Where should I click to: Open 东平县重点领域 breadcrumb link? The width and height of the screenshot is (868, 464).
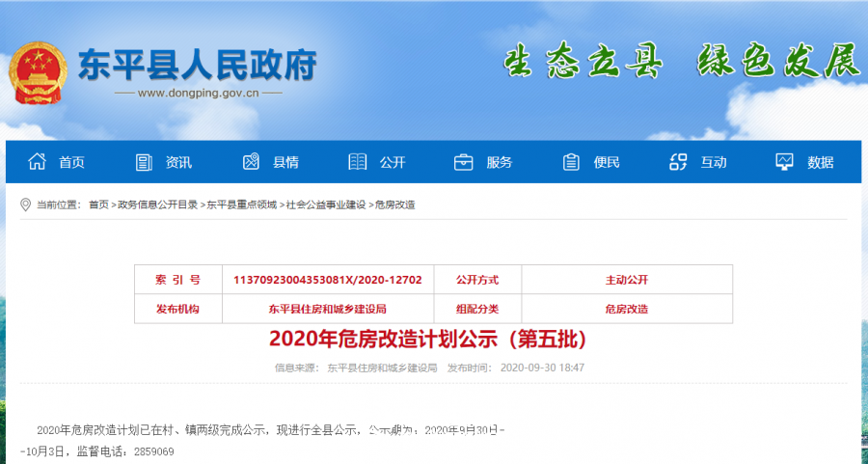pos(241,205)
